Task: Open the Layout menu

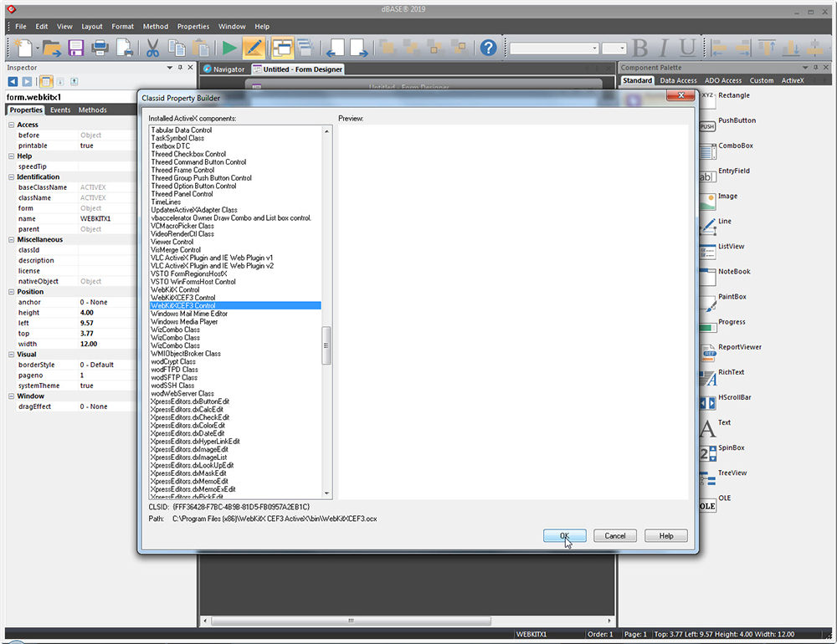Action: [92, 26]
